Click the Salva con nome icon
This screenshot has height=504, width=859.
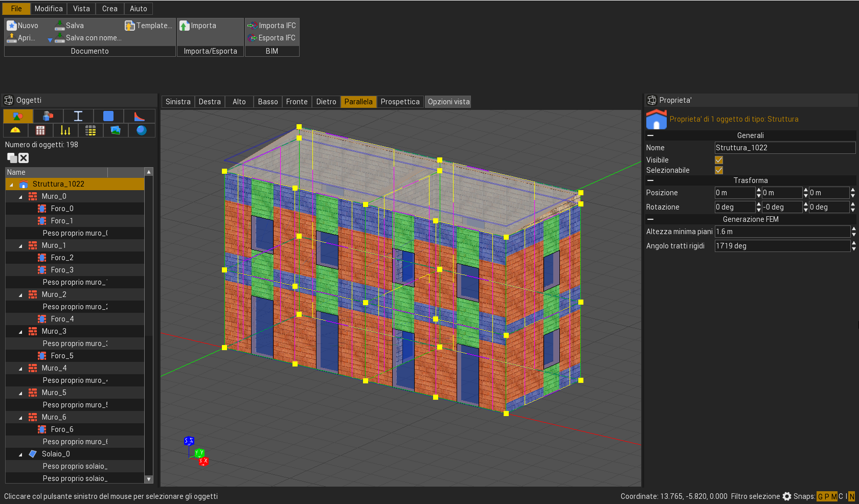(59, 38)
